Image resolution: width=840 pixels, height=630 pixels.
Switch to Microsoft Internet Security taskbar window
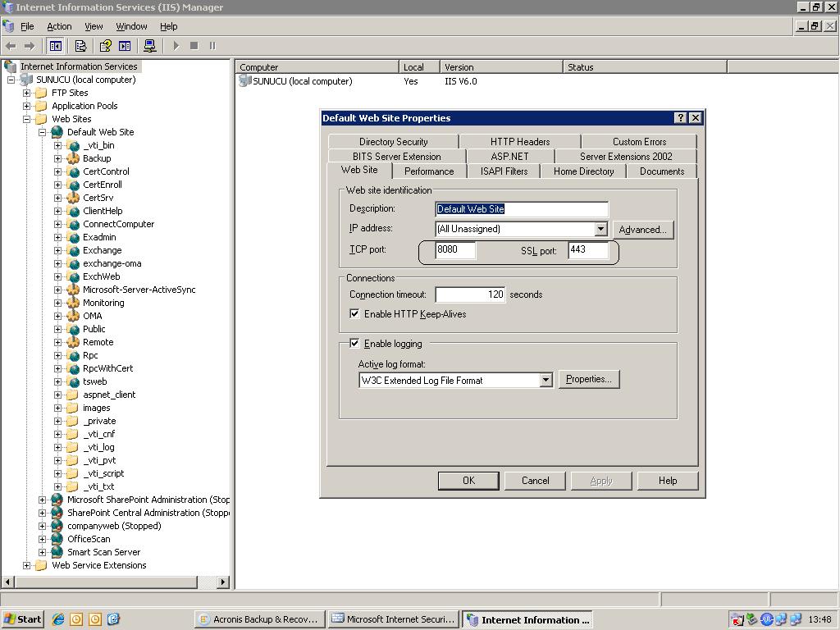tap(393, 619)
